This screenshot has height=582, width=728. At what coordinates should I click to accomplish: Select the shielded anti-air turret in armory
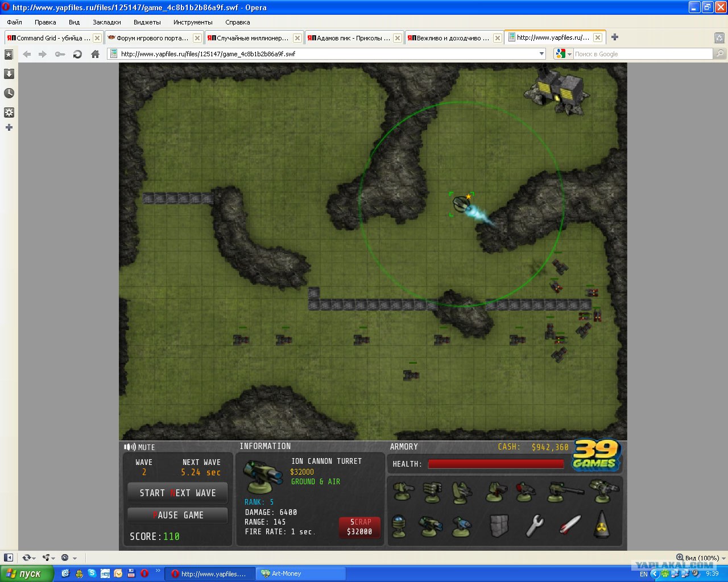point(462,492)
